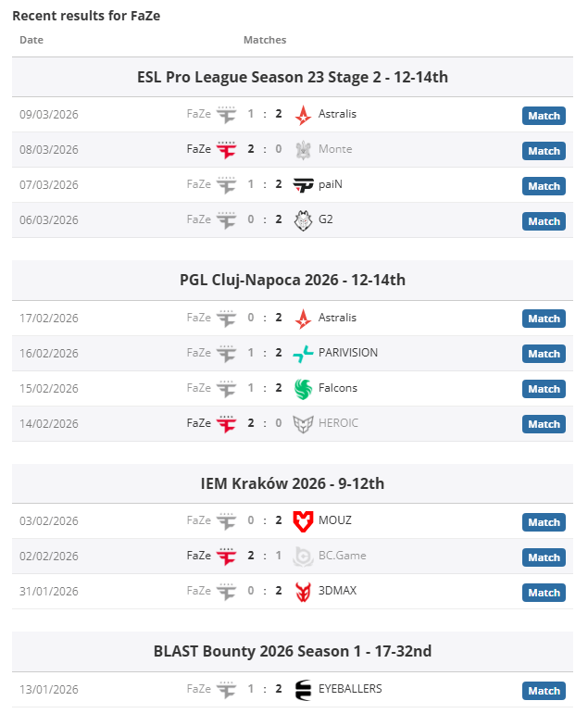Click the red FaZe logo in the 02/02/2026 match
This screenshot has height=726, width=588.
point(226,556)
